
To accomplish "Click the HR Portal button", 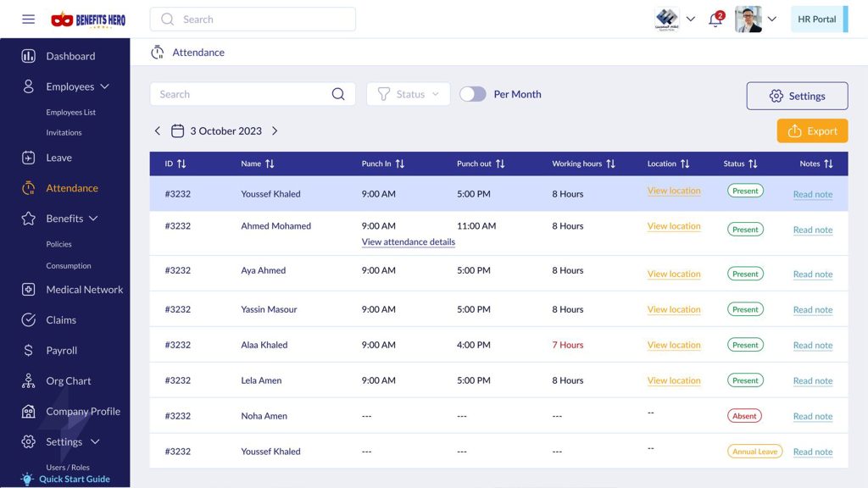I will coord(820,19).
